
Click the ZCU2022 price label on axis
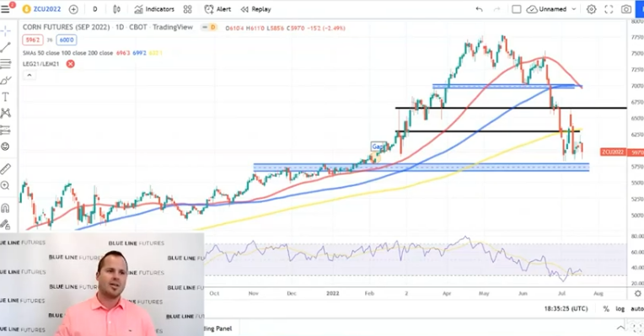(x=612, y=152)
